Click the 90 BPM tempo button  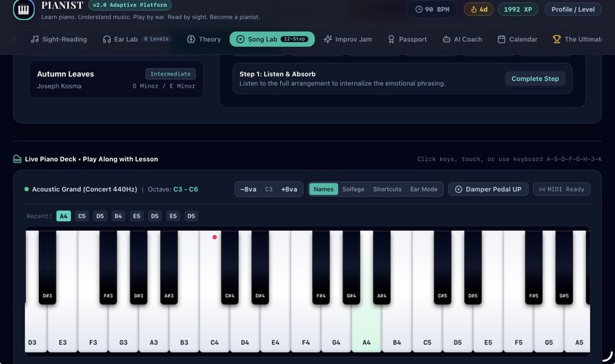click(432, 9)
